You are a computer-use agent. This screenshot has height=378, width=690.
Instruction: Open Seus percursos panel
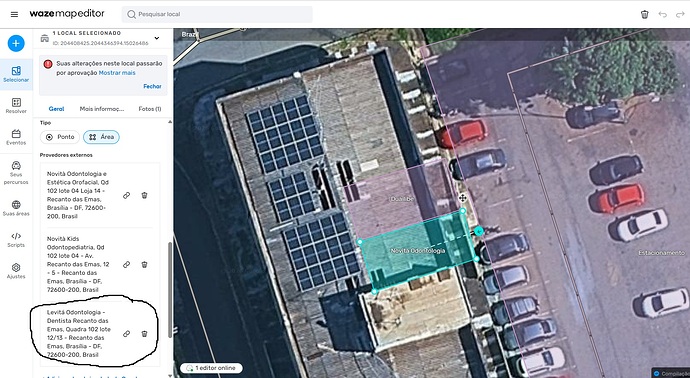[x=16, y=172]
